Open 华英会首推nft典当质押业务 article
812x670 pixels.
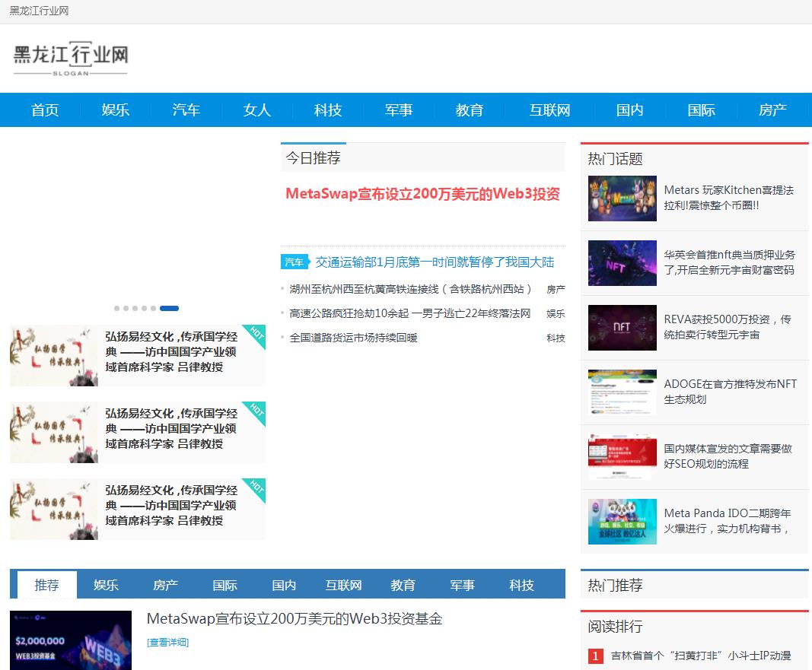coord(729,262)
